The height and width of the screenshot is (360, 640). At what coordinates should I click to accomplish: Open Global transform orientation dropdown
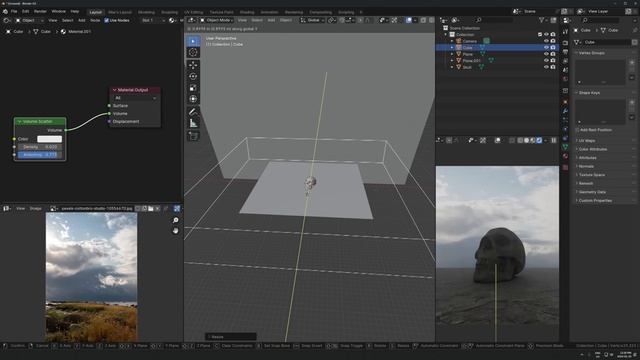point(312,20)
